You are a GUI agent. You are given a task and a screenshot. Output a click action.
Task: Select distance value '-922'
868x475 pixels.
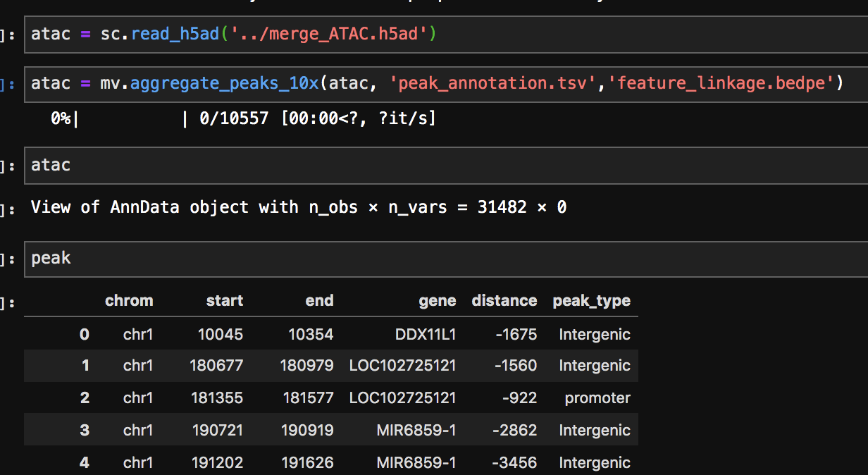520,398
